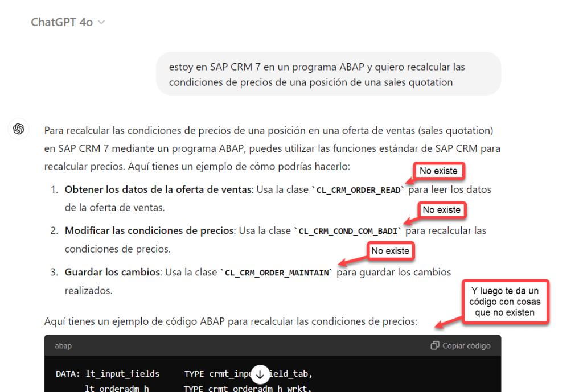Open the ChatGPT 4o model selector
The height and width of the screenshot is (392, 583).
click(x=68, y=23)
